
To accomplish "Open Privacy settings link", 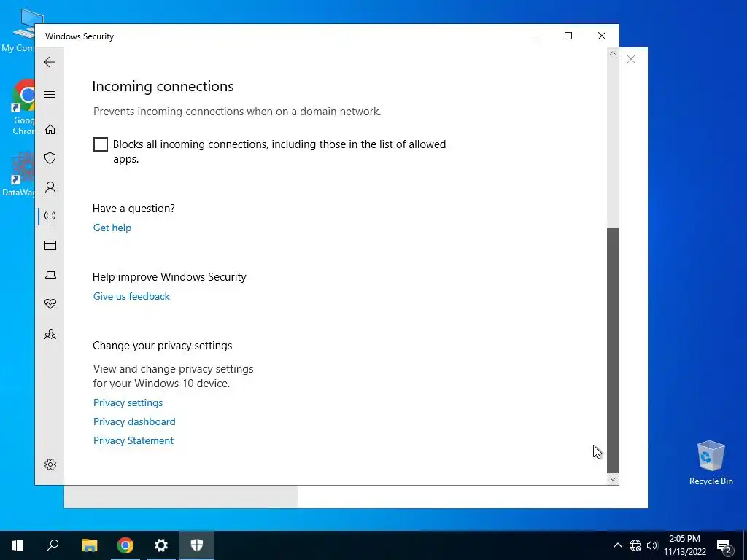I will [x=128, y=402].
